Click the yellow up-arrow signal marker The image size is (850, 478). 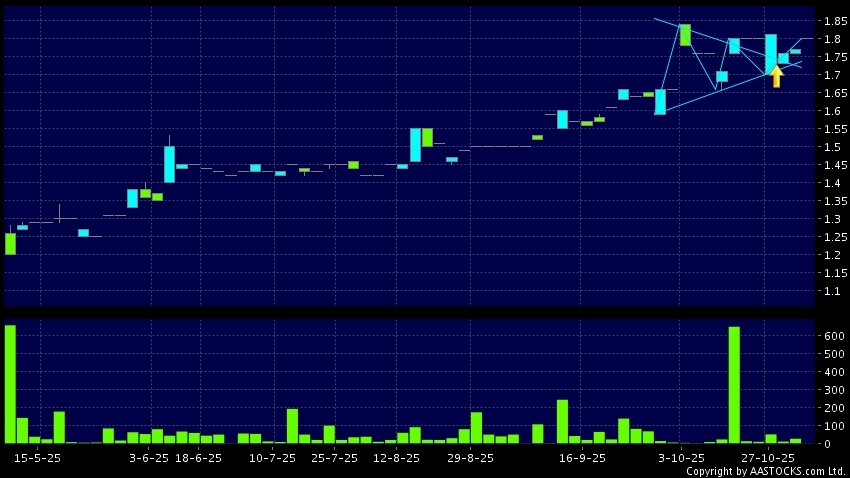coord(776,77)
